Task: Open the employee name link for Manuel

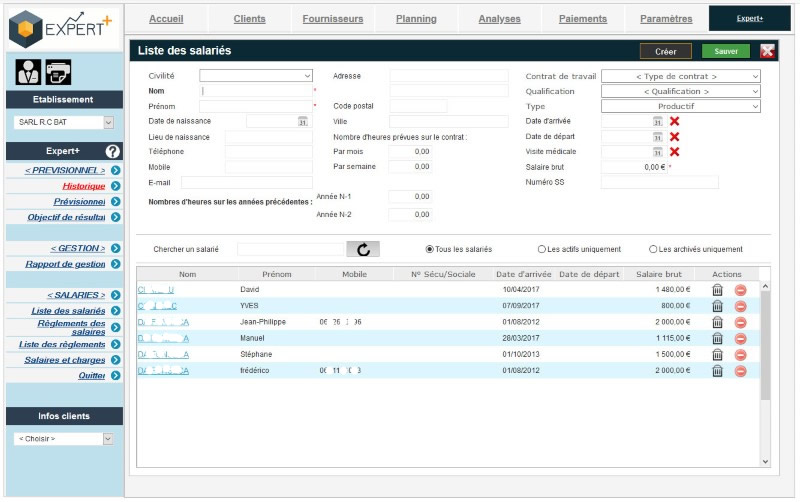Action: [x=163, y=339]
